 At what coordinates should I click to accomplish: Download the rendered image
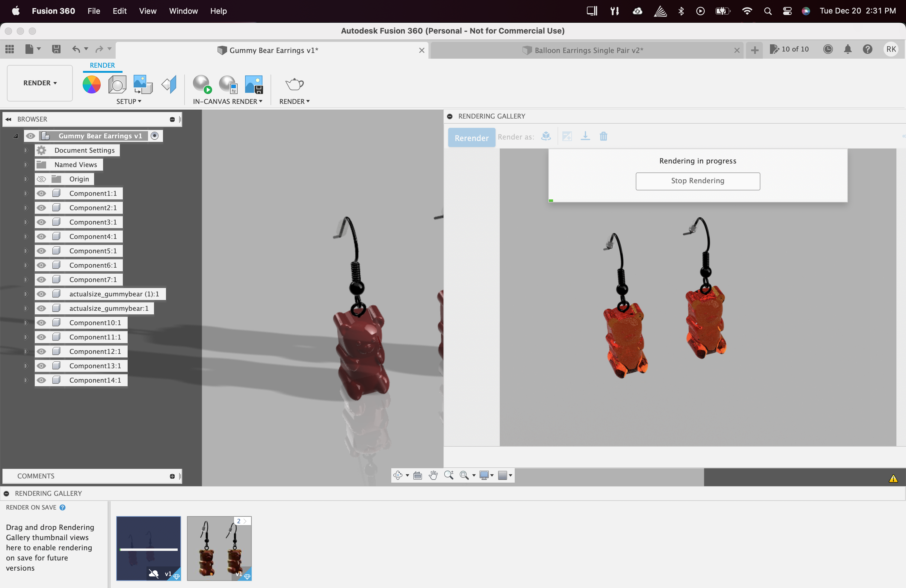coord(585,136)
